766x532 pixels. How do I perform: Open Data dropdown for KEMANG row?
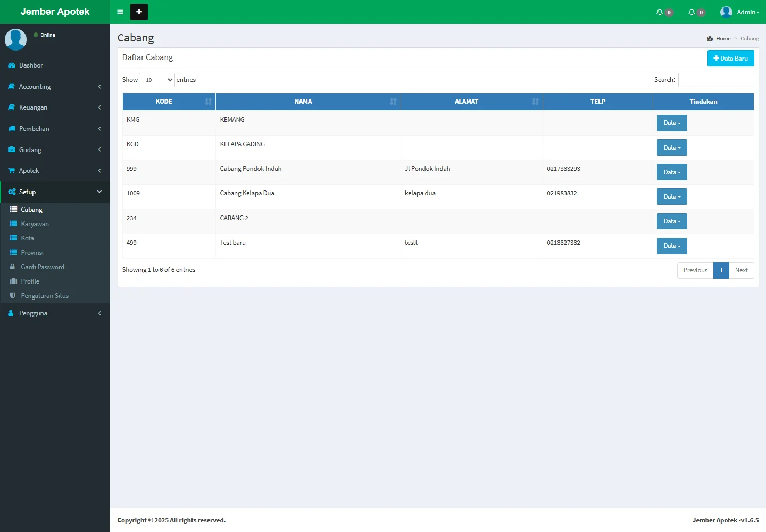(672, 123)
